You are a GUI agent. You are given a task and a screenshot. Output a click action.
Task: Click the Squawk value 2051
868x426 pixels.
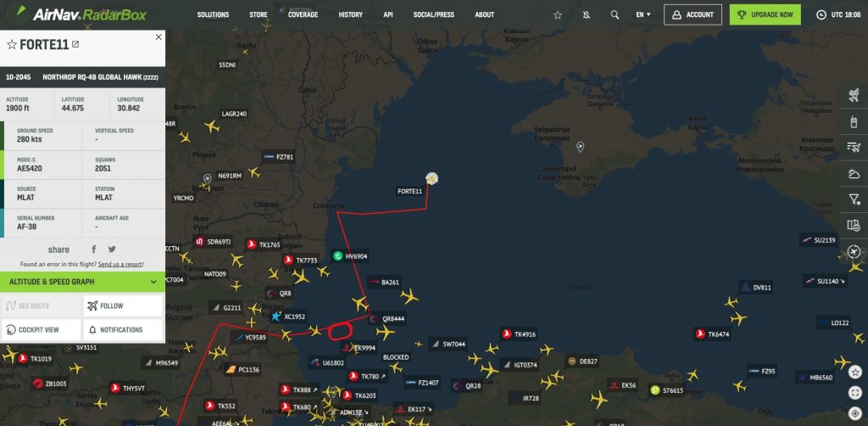click(103, 168)
